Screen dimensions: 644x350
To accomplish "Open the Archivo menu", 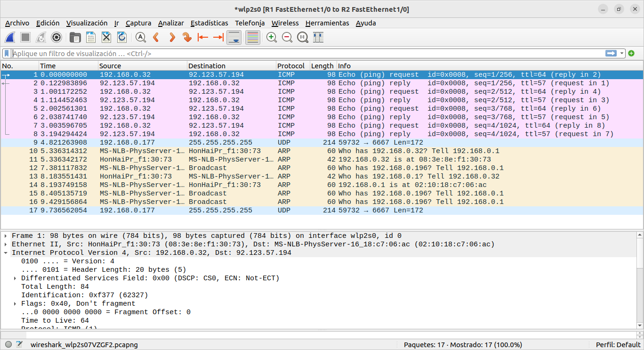I will (x=17, y=23).
